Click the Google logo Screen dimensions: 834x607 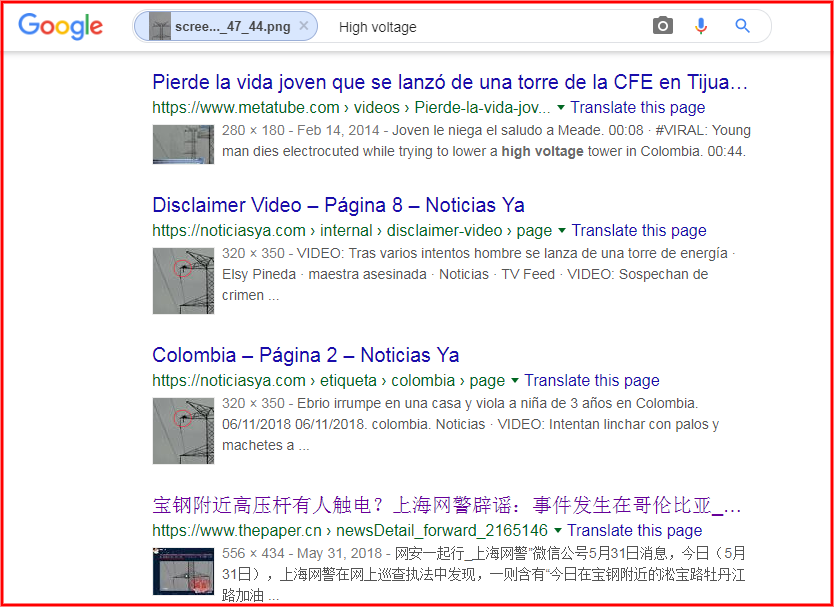(x=61, y=27)
